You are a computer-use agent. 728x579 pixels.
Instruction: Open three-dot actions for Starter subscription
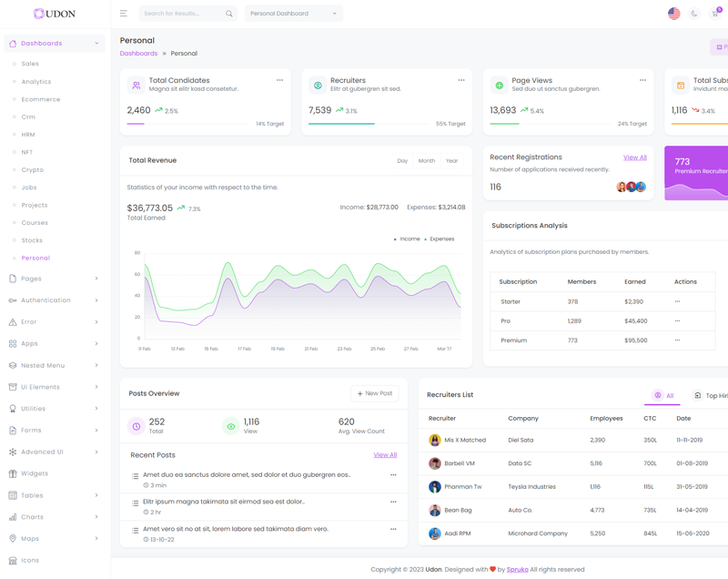click(677, 301)
